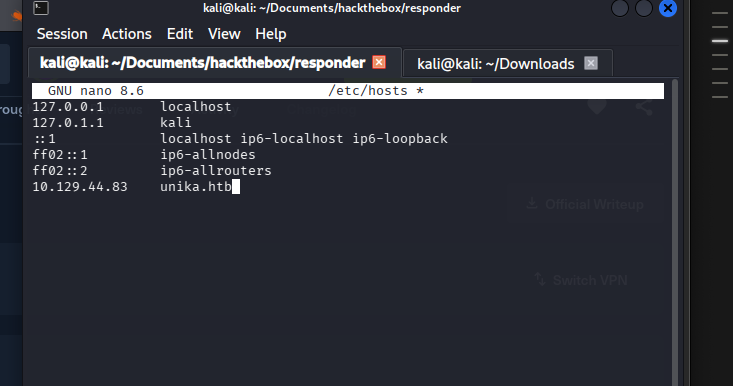Open the Session menu
Image resolution: width=733 pixels, height=386 pixels.
(62, 34)
